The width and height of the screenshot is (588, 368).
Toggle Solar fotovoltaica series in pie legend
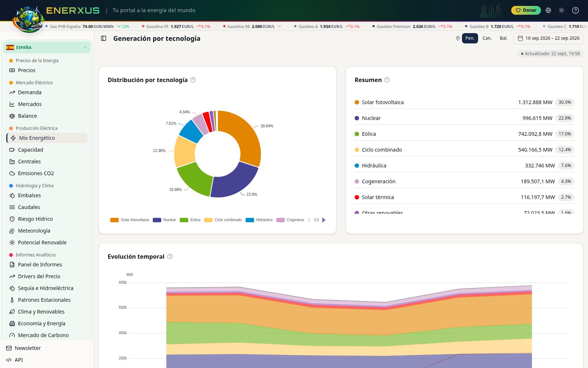[130, 220]
